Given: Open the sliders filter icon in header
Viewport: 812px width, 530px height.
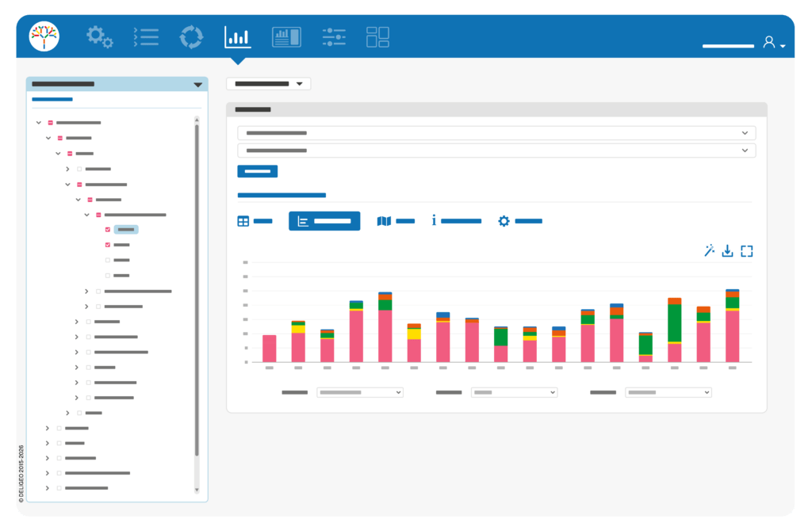Looking at the screenshot, I should click(x=334, y=37).
